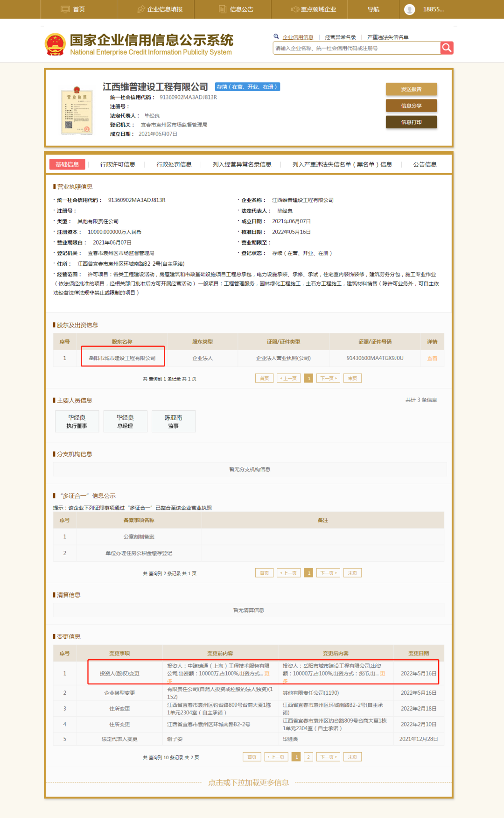The width and height of the screenshot is (504, 818).
Task: Switch to the 行政处罚信息 tab
Action: pyautogui.click(x=174, y=164)
